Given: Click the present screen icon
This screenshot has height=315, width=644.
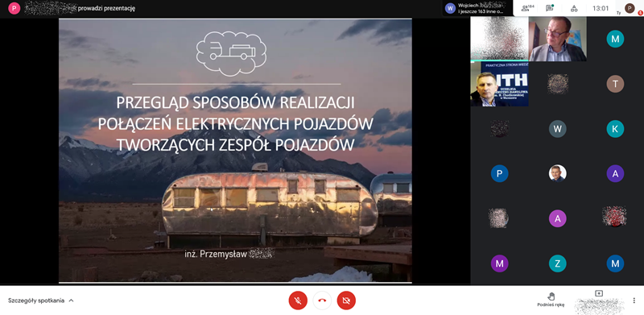Looking at the screenshot, I should tap(599, 293).
